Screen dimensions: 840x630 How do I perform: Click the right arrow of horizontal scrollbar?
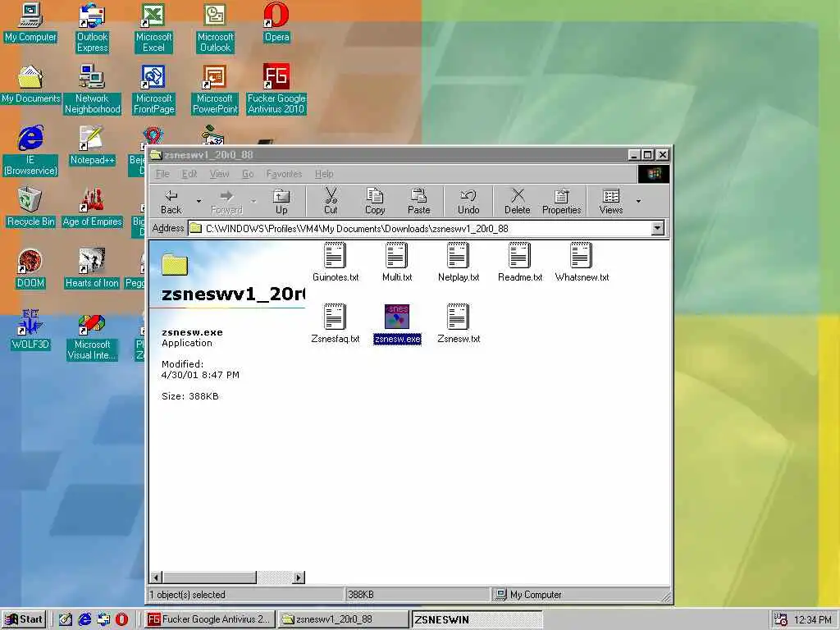[299, 577]
